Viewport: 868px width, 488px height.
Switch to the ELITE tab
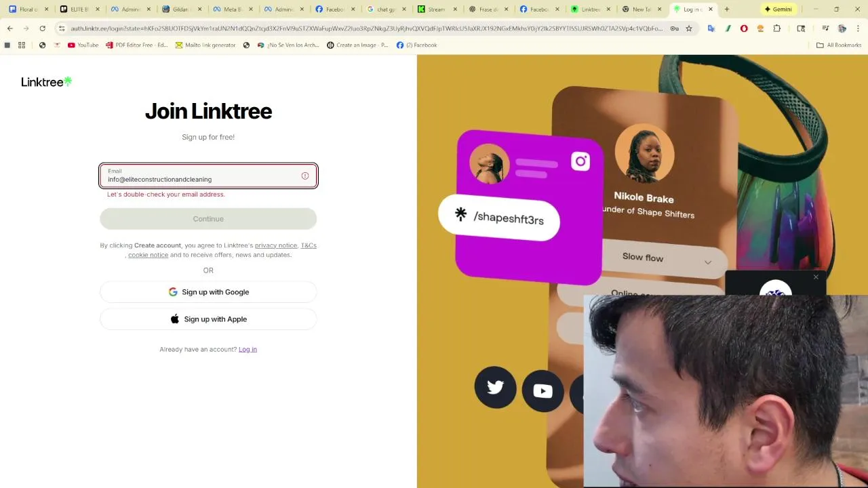click(80, 9)
